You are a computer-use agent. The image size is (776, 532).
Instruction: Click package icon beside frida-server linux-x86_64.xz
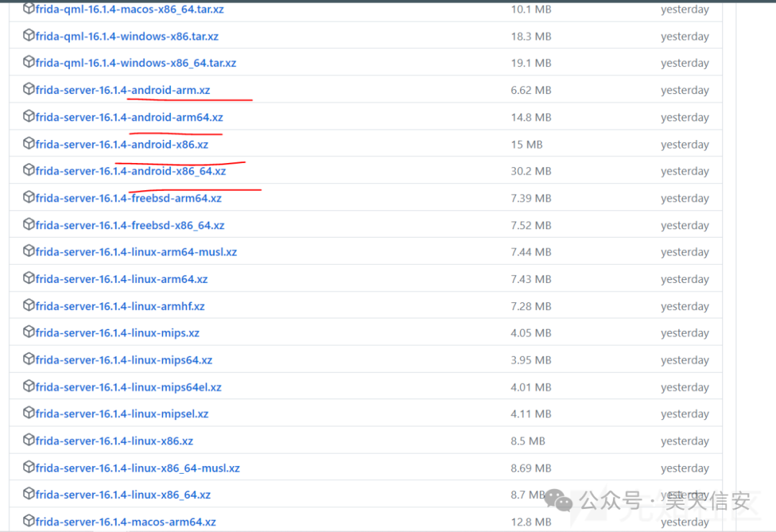coord(29,494)
